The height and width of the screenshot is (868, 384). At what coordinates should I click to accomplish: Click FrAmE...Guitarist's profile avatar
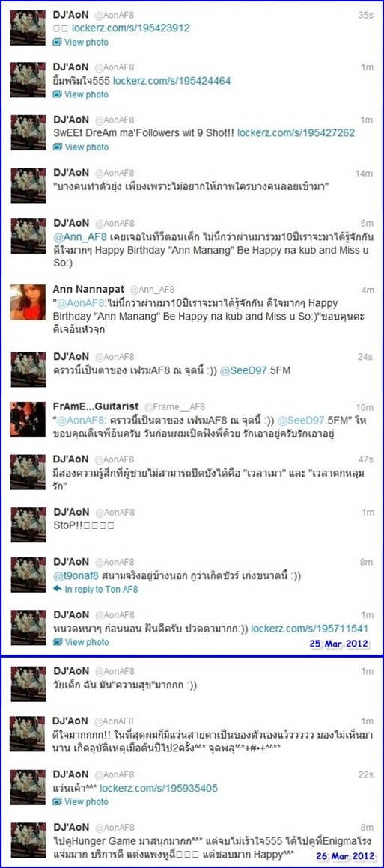[28, 419]
